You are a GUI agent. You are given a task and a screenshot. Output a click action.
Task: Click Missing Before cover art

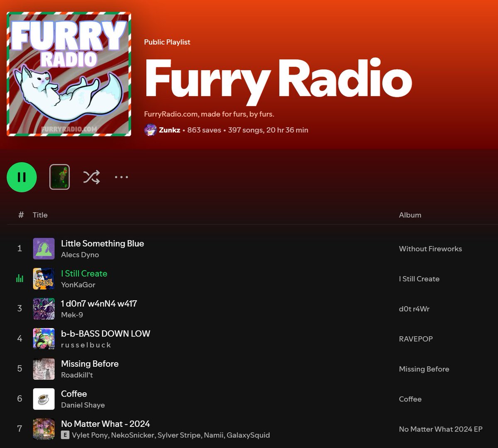[44, 369]
